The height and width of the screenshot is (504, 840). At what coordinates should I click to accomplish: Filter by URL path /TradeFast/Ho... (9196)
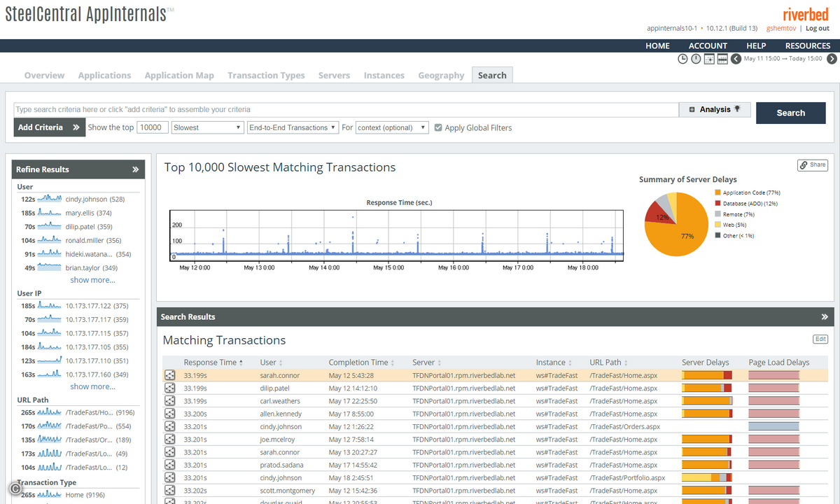click(x=99, y=412)
